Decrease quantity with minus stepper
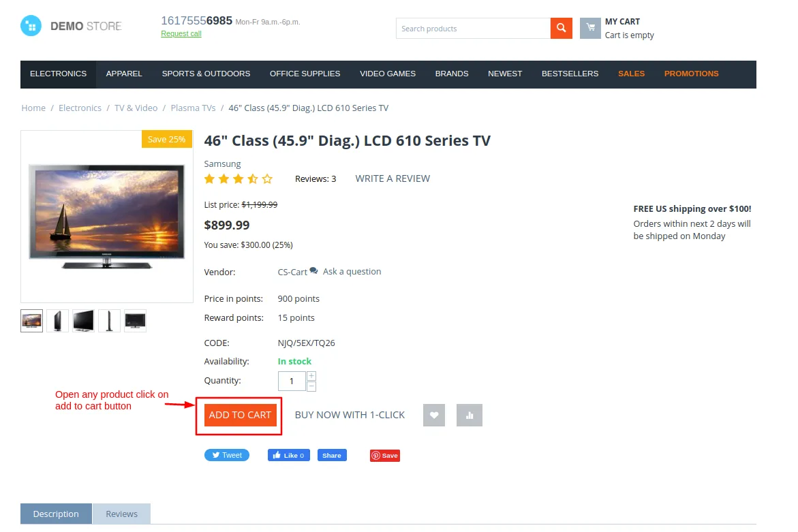The height and width of the screenshot is (532, 798). [x=311, y=386]
